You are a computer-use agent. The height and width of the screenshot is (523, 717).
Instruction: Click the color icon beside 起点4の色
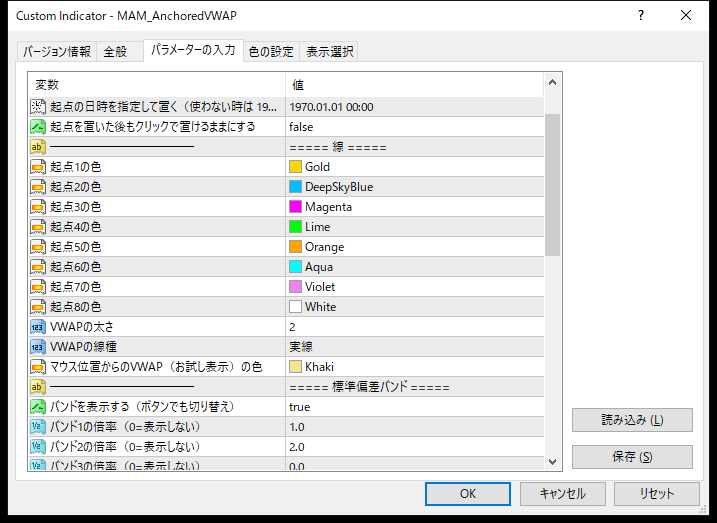[x=38, y=227]
